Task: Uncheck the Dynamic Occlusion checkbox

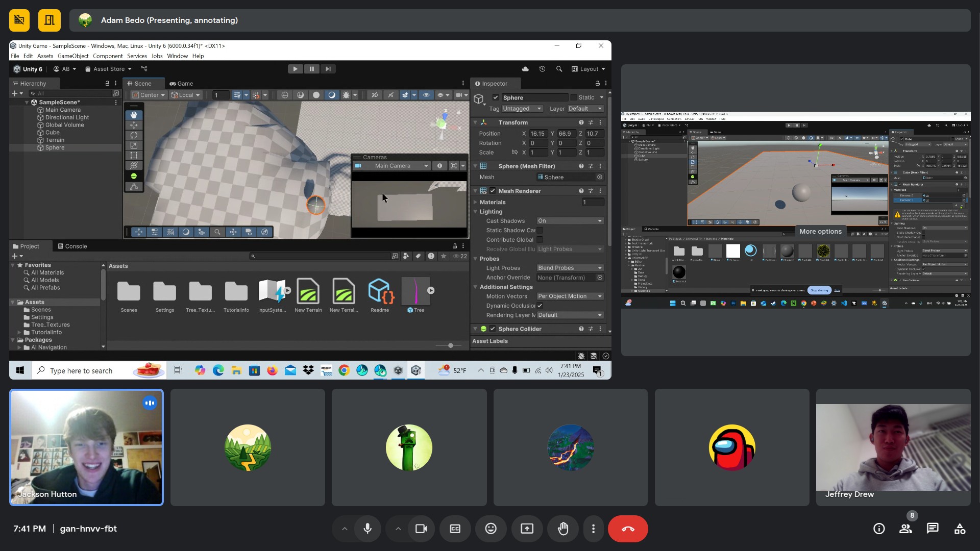Action: 540,306
